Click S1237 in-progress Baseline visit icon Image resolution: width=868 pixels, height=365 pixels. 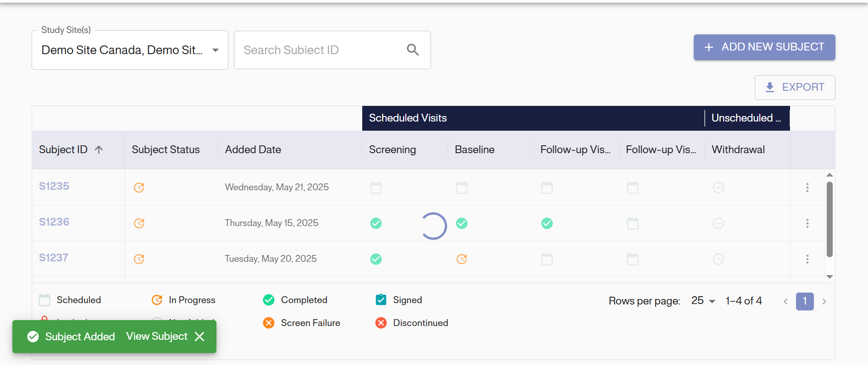coord(462,259)
